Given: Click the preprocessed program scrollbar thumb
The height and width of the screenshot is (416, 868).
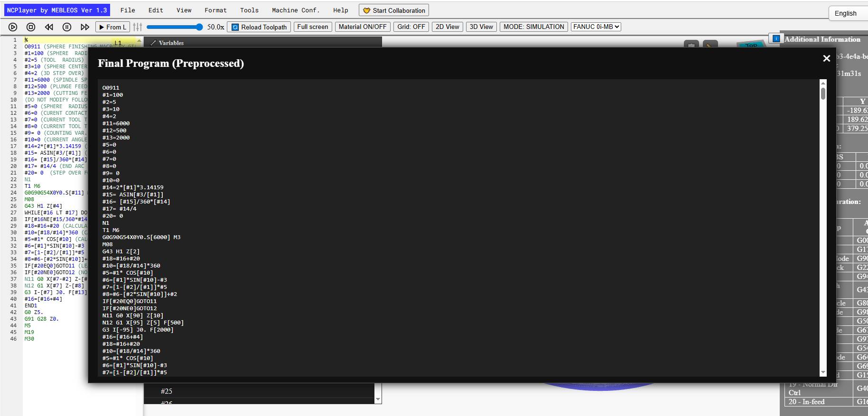Looking at the screenshot, I should [x=823, y=93].
